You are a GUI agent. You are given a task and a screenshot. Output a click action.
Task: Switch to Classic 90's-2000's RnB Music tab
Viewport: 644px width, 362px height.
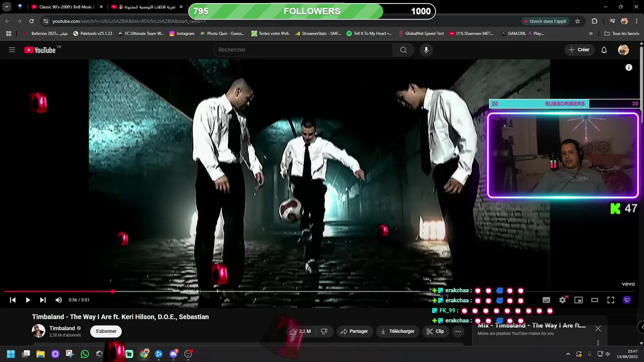click(67, 7)
